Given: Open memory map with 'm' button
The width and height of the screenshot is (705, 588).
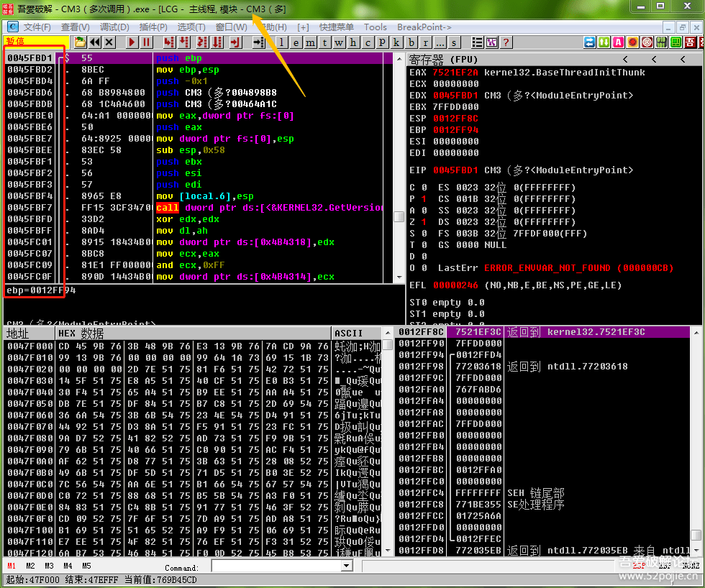Looking at the screenshot, I should (x=311, y=42).
